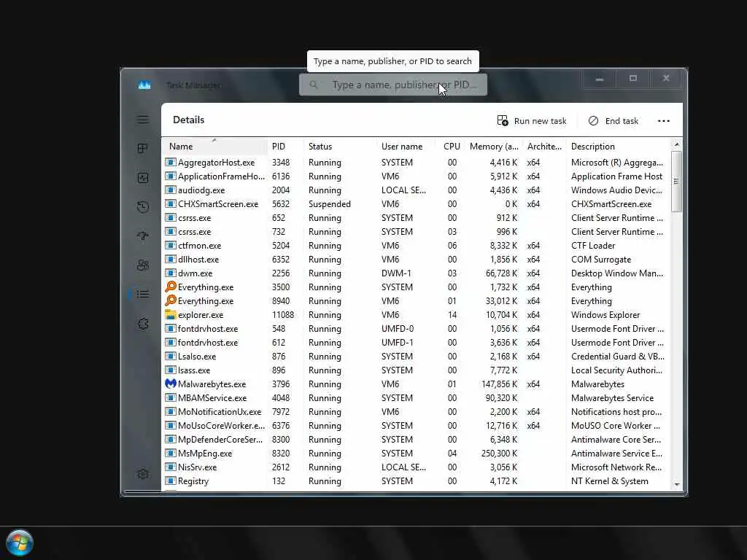Sort by the CPU column header
Image resolution: width=747 pixels, height=560 pixels.
pyautogui.click(x=451, y=146)
